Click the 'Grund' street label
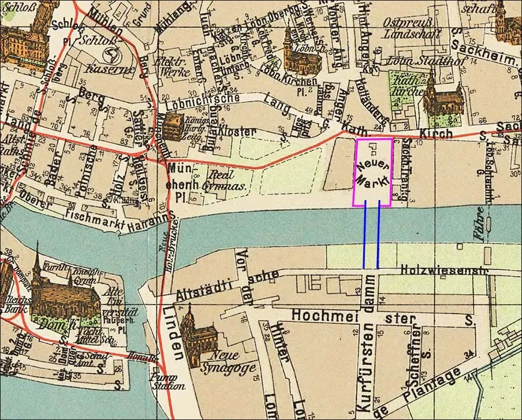 pyautogui.click(x=143, y=15)
